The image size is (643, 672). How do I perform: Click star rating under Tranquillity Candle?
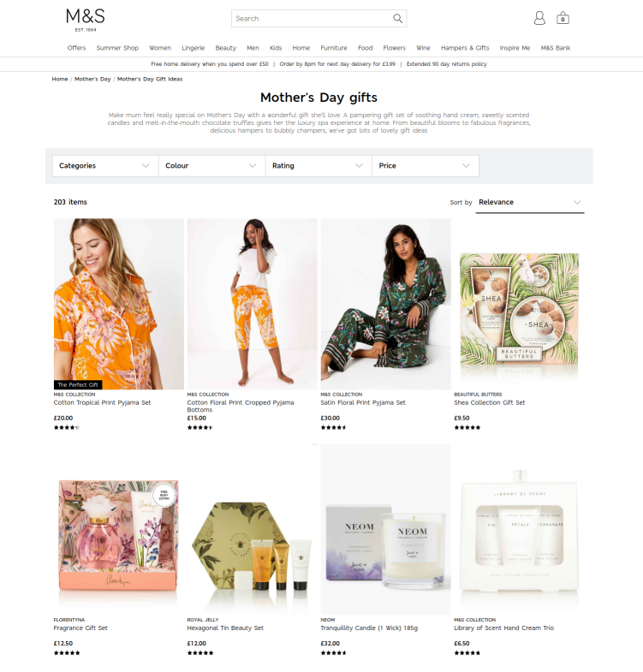pyautogui.click(x=334, y=652)
